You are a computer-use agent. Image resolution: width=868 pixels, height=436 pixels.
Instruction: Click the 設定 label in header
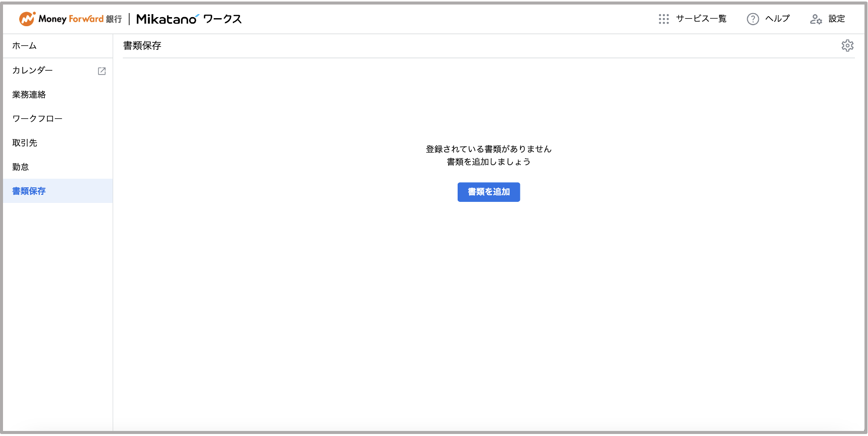[837, 19]
